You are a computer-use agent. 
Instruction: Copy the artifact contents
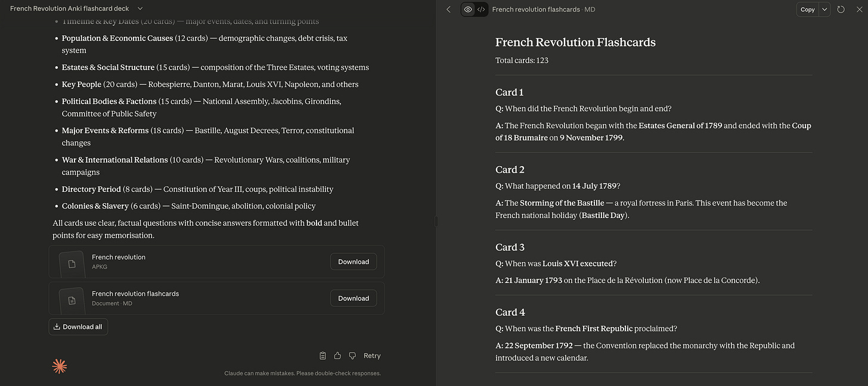point(808,10)
